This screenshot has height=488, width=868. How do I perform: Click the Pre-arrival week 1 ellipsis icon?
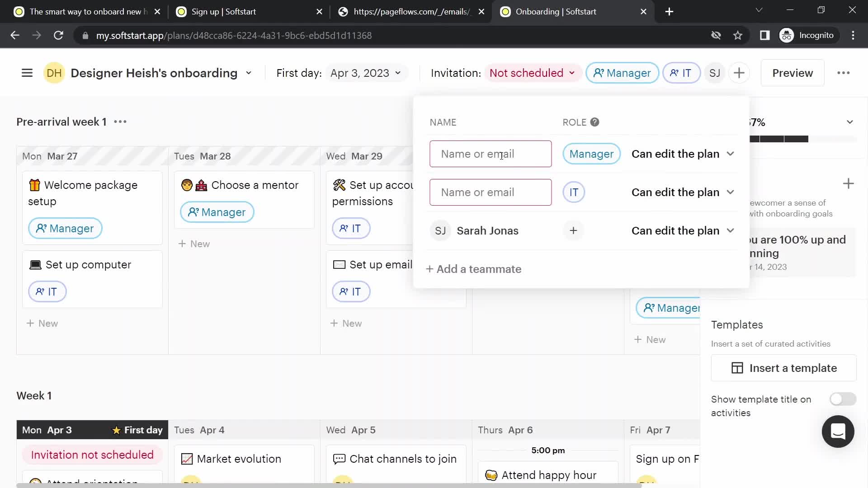(x=120, y=122)
